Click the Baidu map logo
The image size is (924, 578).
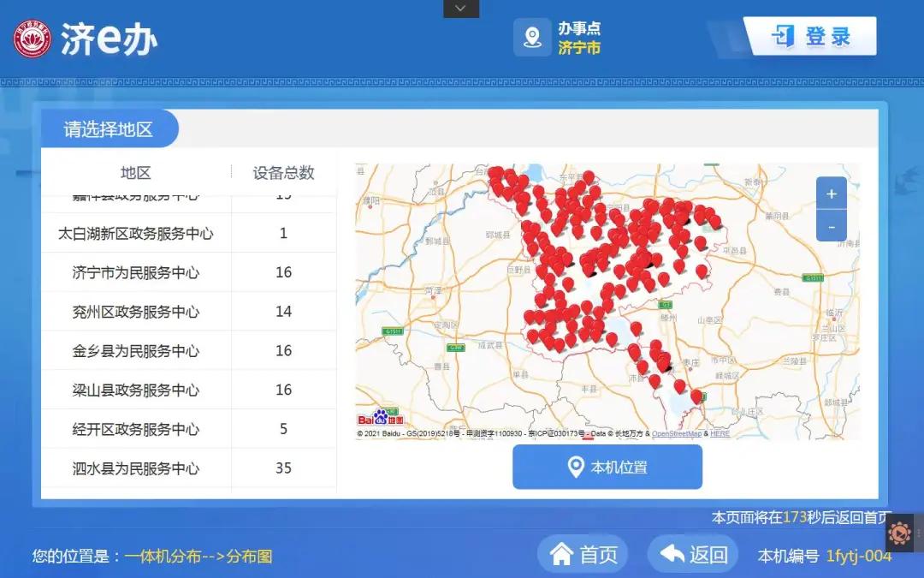[381, 418]
